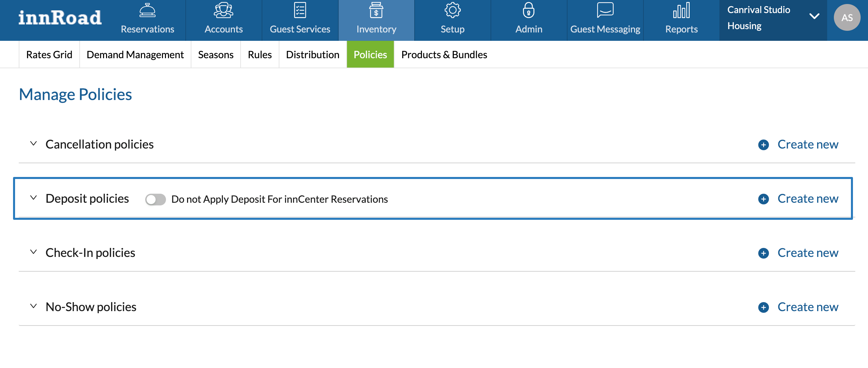
Task: Click the Inventory cash register icon
Action: (x=376, y=10)
